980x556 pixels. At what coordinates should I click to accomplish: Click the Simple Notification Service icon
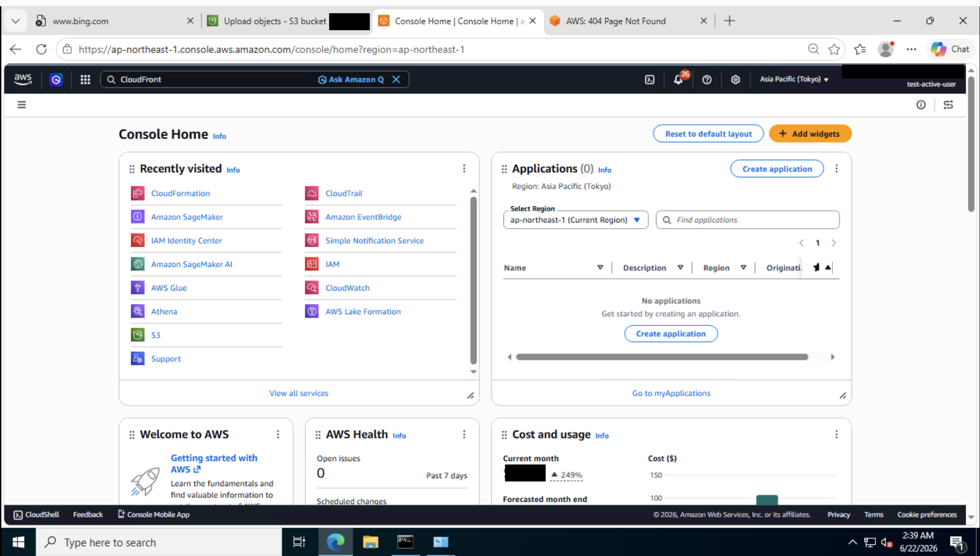pyautogui.click(x=311, y=240)
